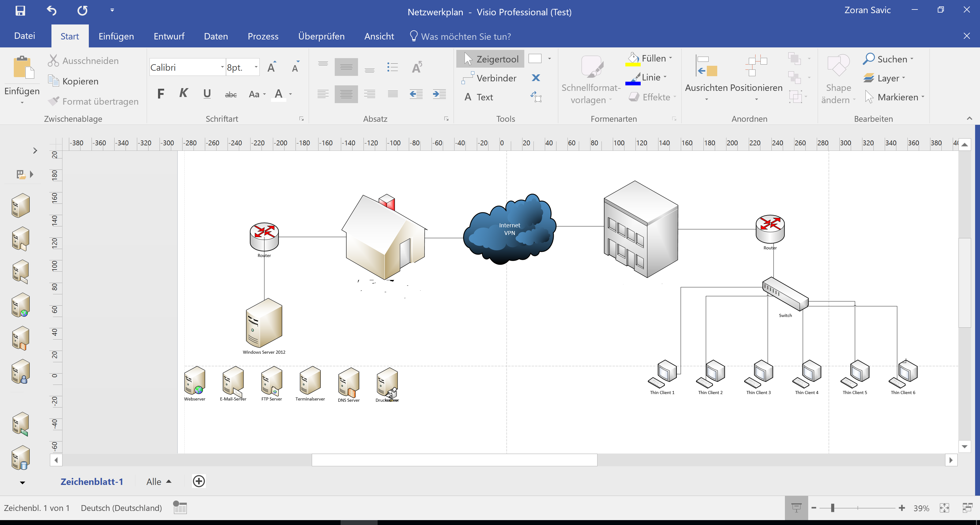Click the zoom slider handle
Screen dimensions: 980x525
click(832, 508)
